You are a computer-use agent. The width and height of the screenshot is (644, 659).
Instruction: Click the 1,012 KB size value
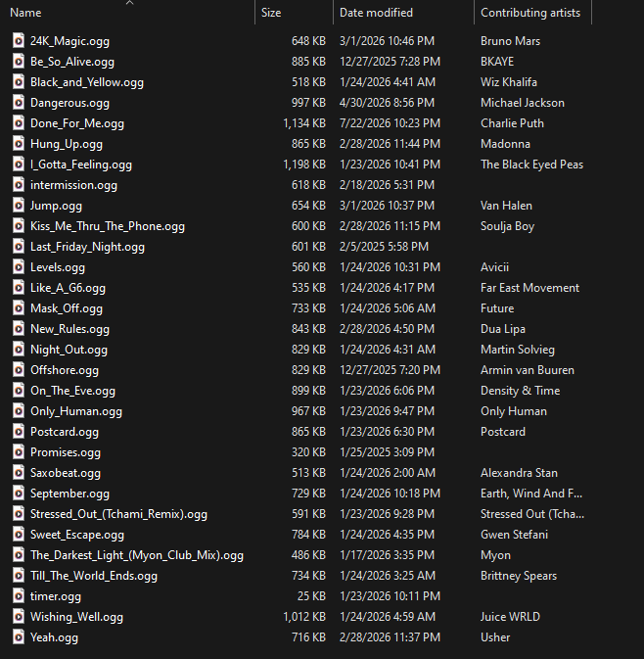click(x=304, y=617)
